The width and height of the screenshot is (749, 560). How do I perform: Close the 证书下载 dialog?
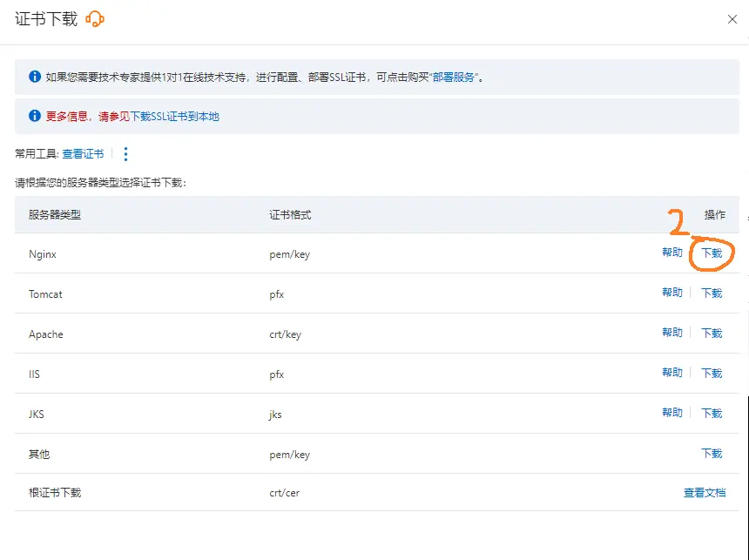tap(732, 18)
